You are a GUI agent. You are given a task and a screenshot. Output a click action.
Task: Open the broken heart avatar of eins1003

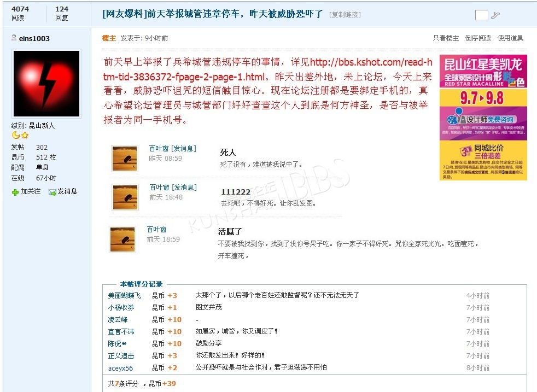[46, 84]
